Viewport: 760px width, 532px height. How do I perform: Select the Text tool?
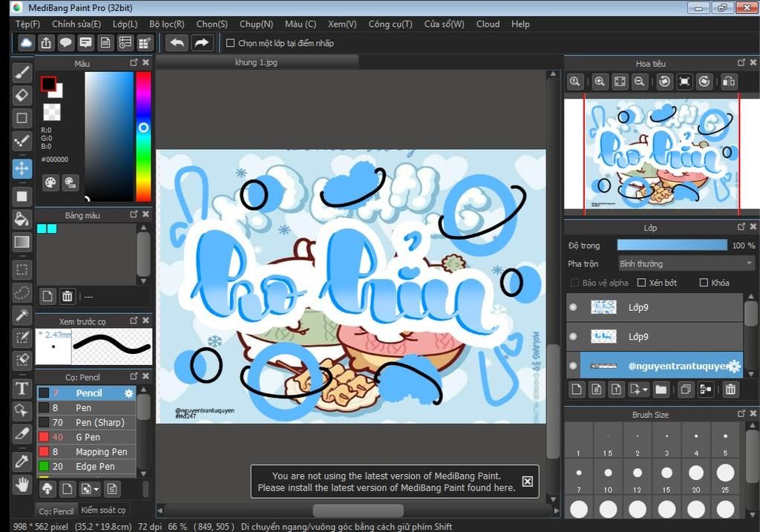click(22, 389)
